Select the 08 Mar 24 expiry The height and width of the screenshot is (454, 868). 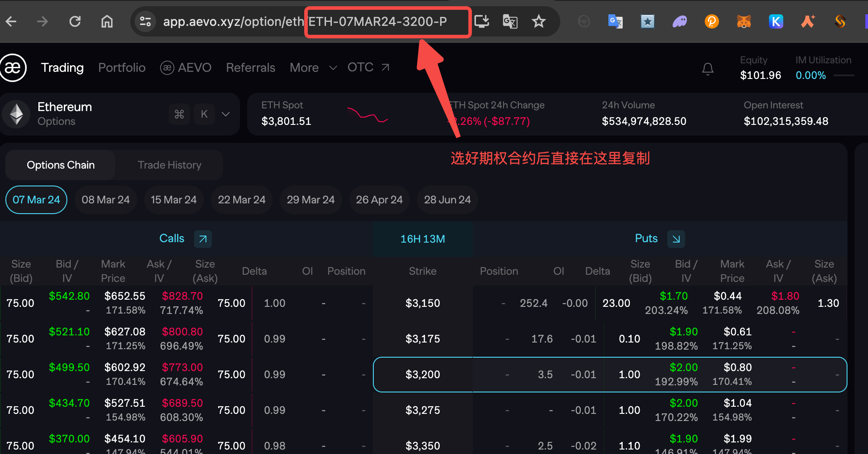106,200
